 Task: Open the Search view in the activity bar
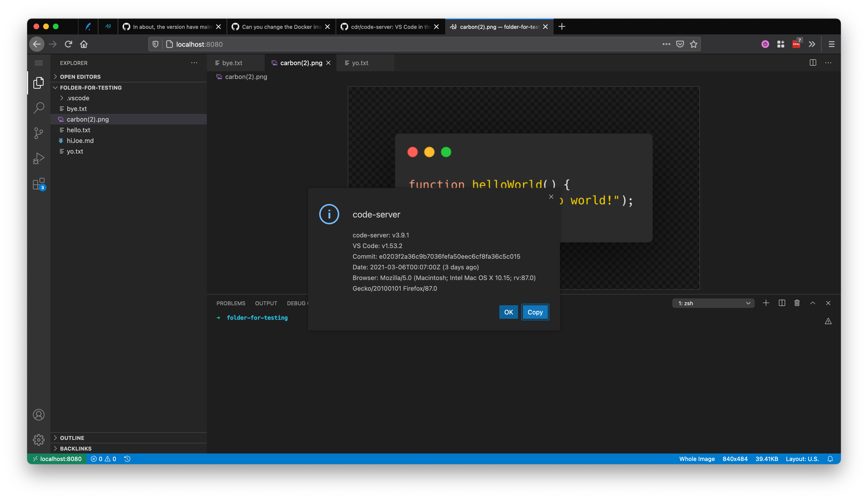coord(39,108)
